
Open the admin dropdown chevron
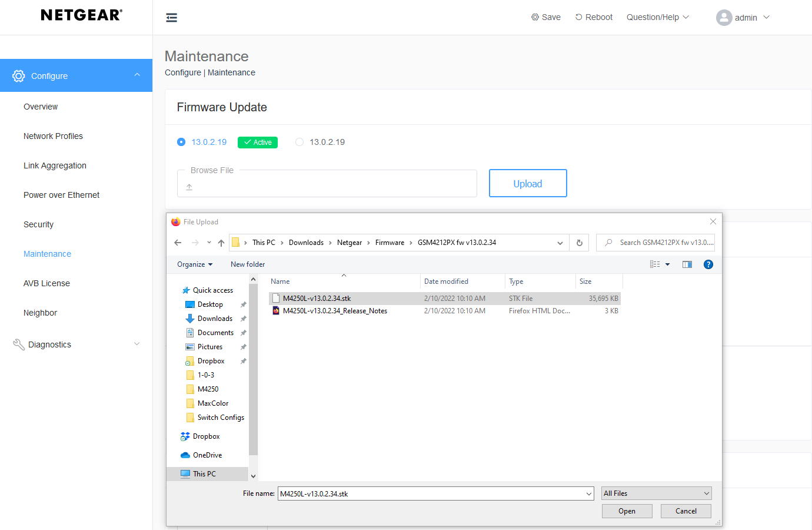[766, 17]
